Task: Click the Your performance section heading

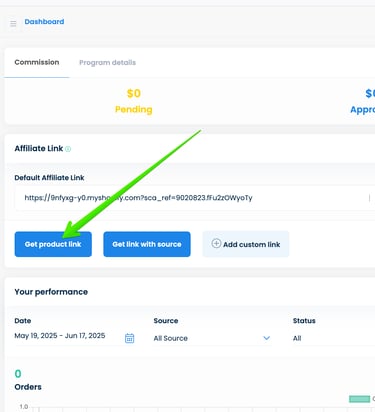Action: click(x=51, y=292)
